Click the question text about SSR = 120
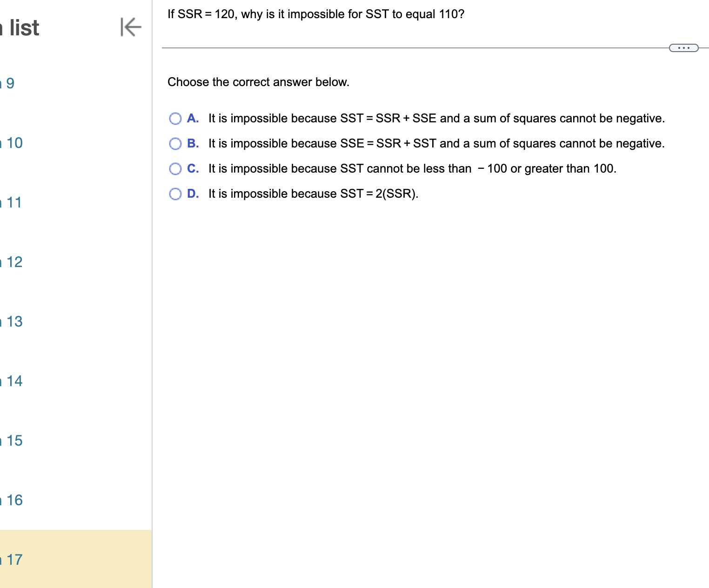 pos(315,14)
